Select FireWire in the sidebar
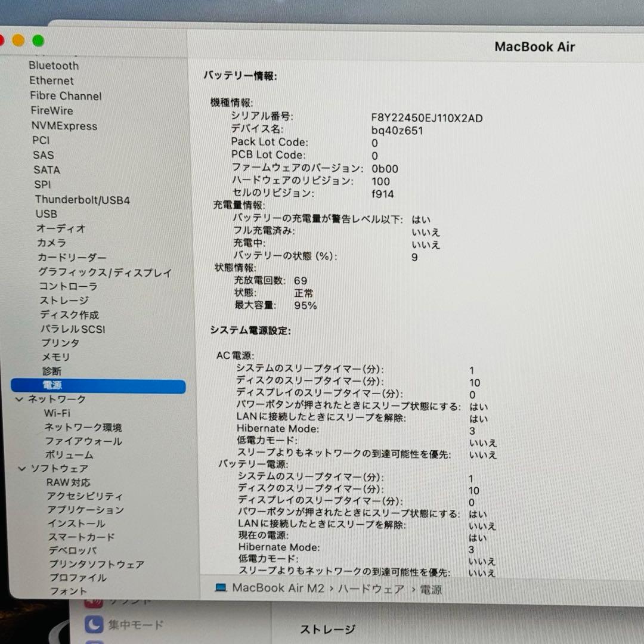 (x=52, y=110)
